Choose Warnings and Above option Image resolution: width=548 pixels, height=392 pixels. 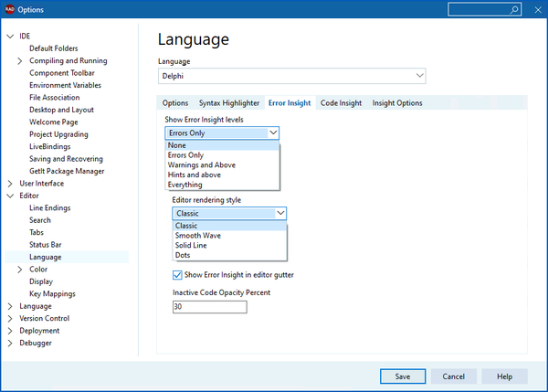222,164
